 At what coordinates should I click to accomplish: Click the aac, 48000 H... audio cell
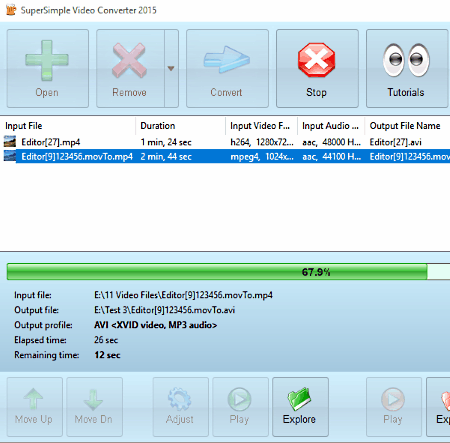click(x=331, y=142)
